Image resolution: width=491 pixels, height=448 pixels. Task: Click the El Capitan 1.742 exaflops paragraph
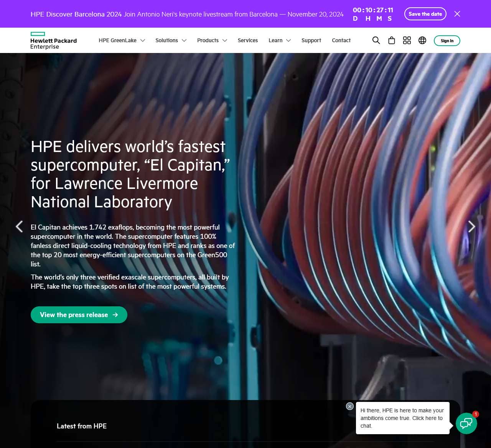pos(133,246)
